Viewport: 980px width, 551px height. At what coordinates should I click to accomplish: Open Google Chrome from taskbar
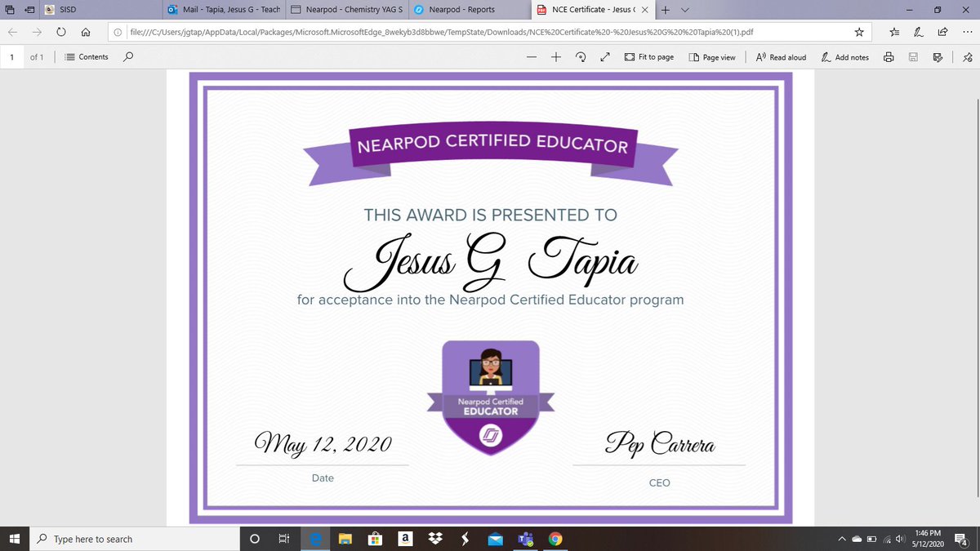(555, 539)
